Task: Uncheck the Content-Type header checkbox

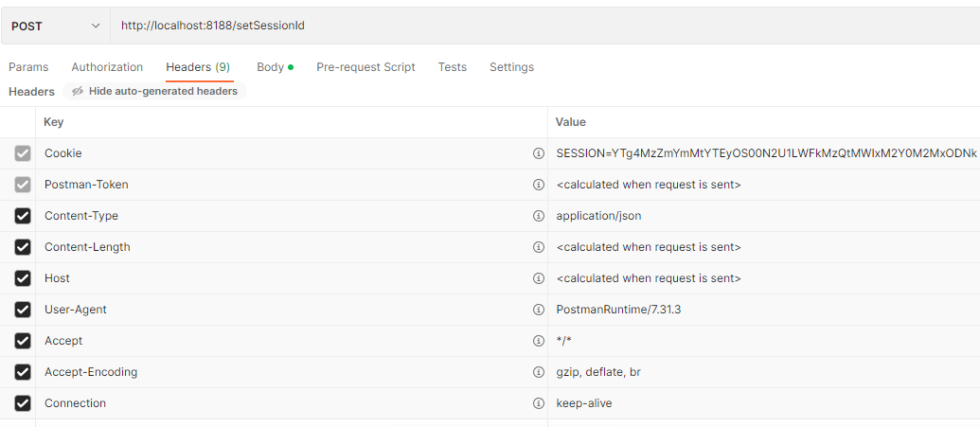Action: [23, 216]
